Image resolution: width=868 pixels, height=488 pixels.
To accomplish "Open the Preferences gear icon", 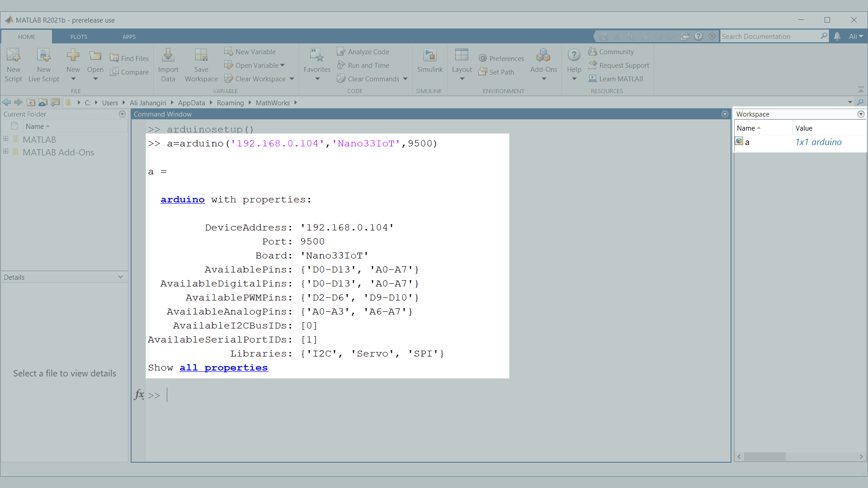I will click(483, 58).
